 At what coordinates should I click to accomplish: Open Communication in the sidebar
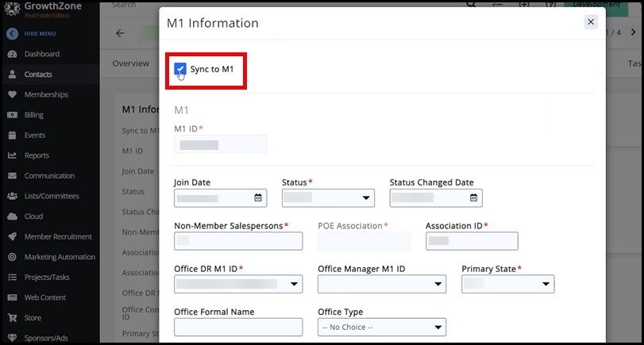49,176
